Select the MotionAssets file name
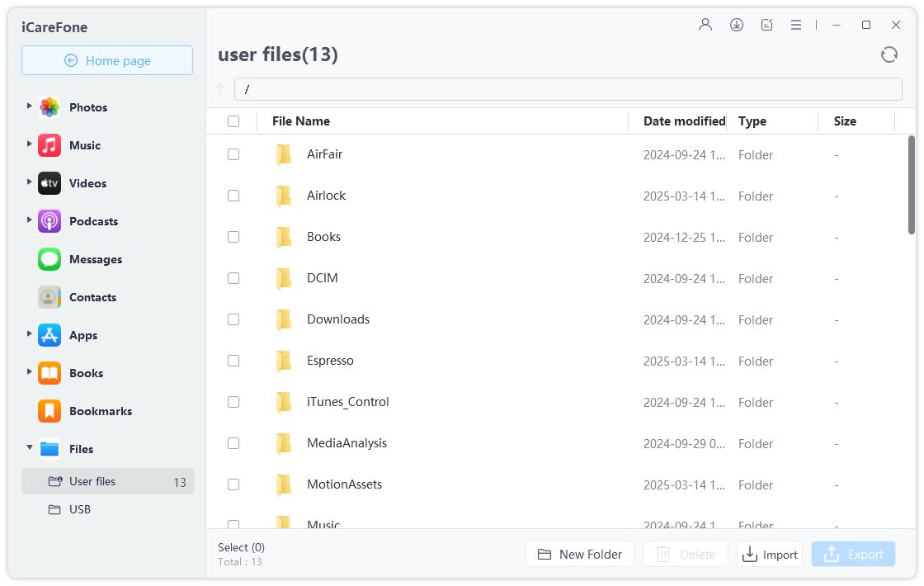The height and width of the screenshot is (586, 924). coord(344,484)
